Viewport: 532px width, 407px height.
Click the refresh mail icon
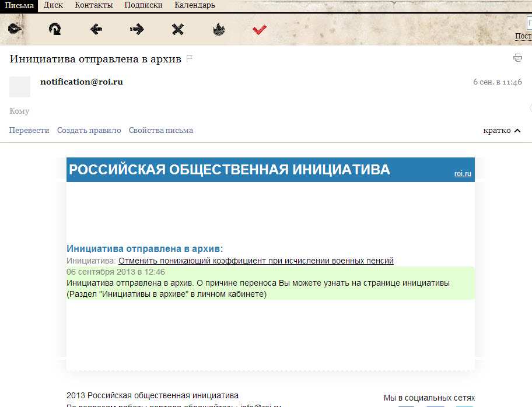[55, 29]
